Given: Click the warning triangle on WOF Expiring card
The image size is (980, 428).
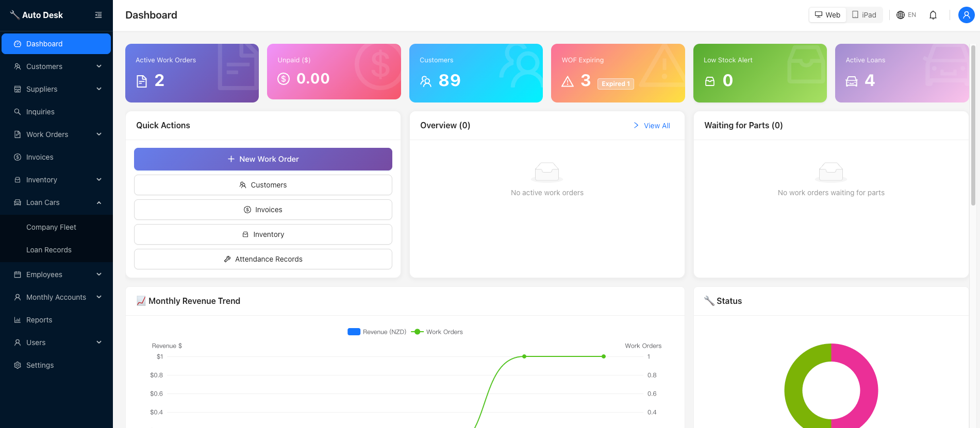Looking at the screenshot, I should (568, 81).
